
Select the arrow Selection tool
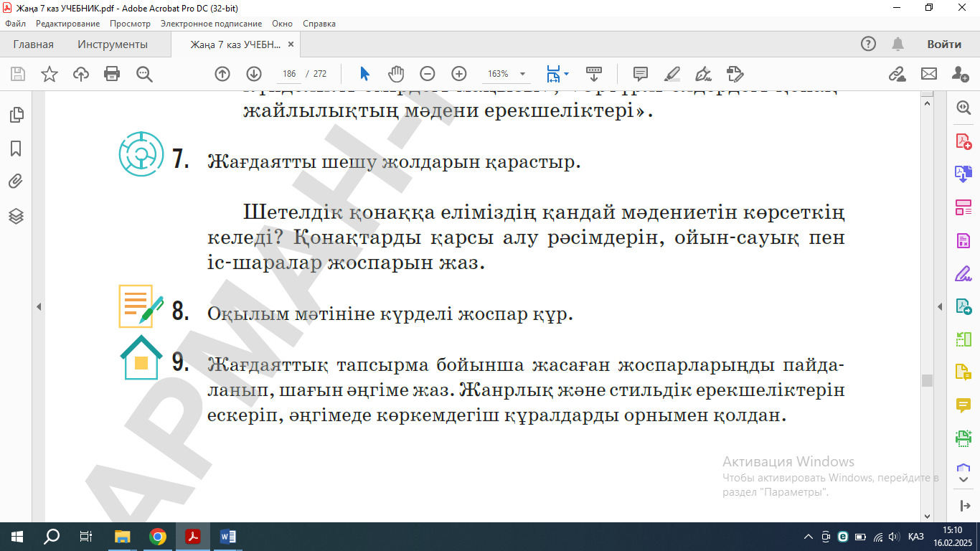coord(364,74)
